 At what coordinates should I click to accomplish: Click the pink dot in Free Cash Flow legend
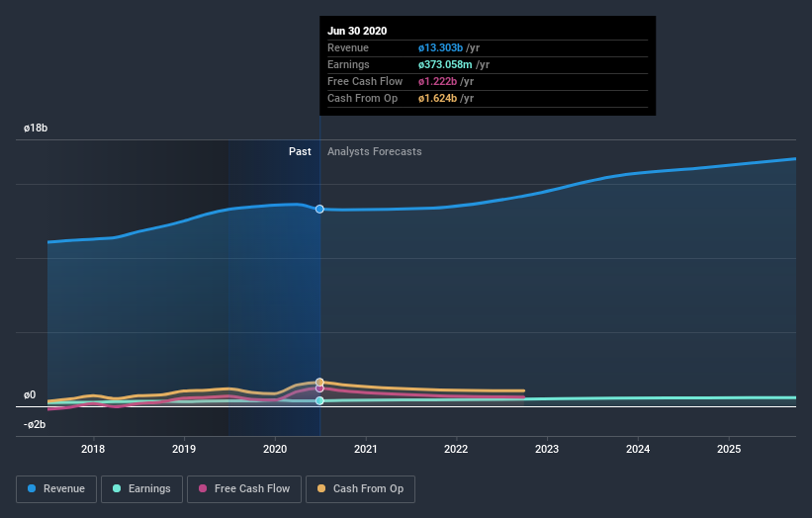[x=203, y=488]
